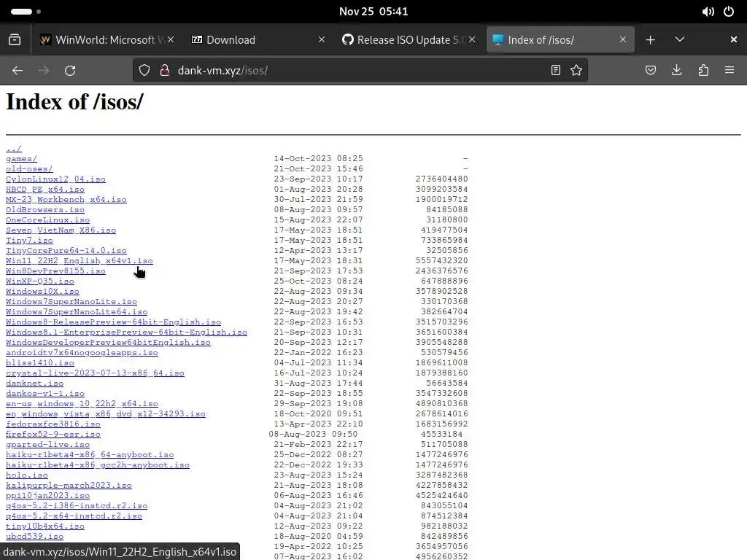747x560 pixels.
Task: Close the Download tab
Action: tap(322, 39)
